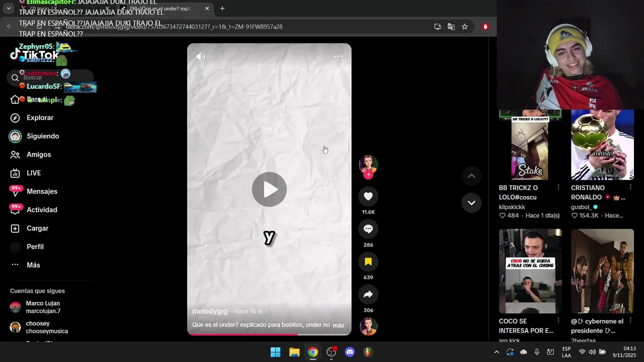The image size is (644, 362).
Task: Go to next video with down chevron
Action: click(x=471, y=203)
